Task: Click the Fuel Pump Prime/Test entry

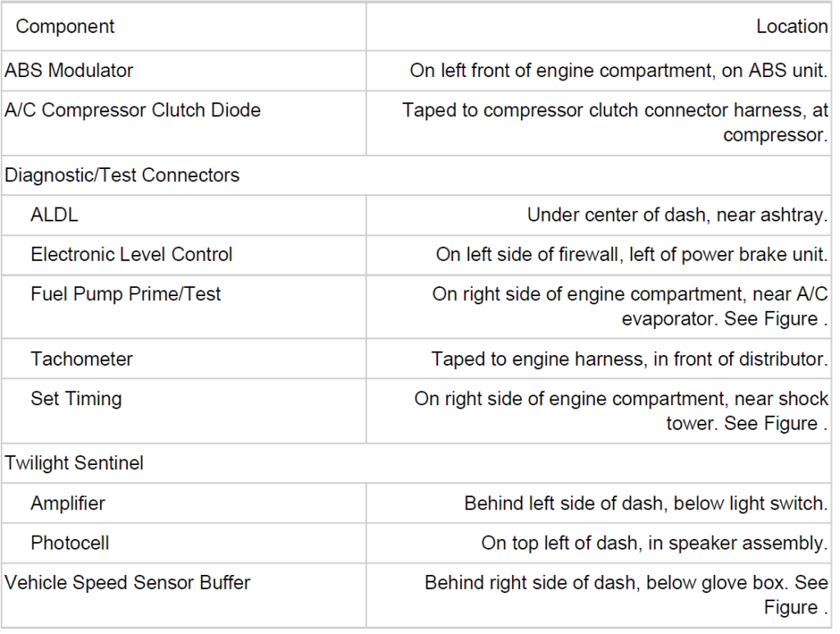Action: [126, 294]
